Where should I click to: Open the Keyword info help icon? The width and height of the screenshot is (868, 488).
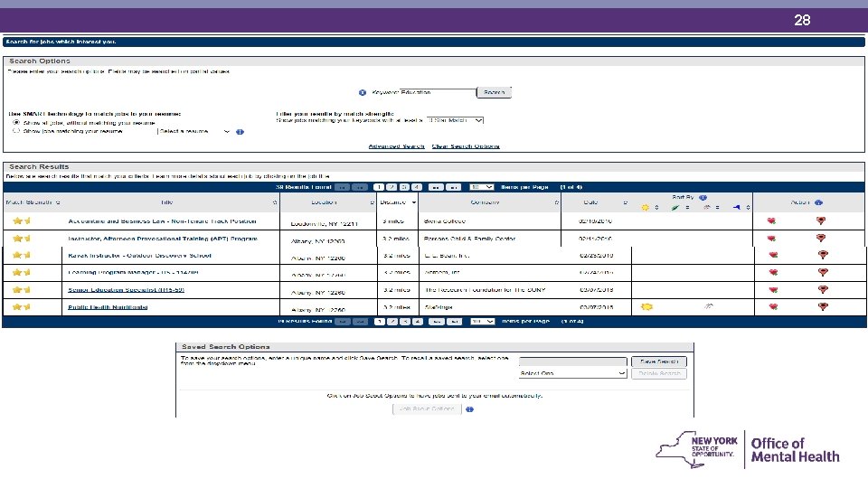pos(362,93)
